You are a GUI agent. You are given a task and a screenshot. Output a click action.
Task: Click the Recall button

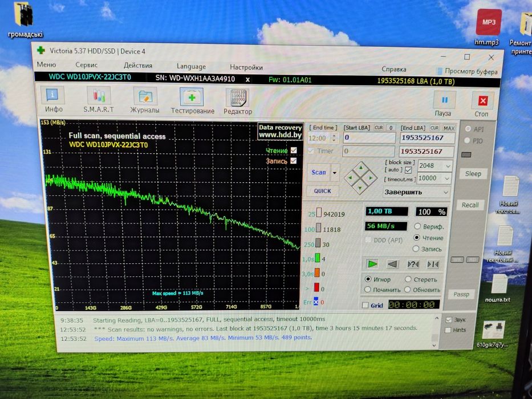(470, 205)
